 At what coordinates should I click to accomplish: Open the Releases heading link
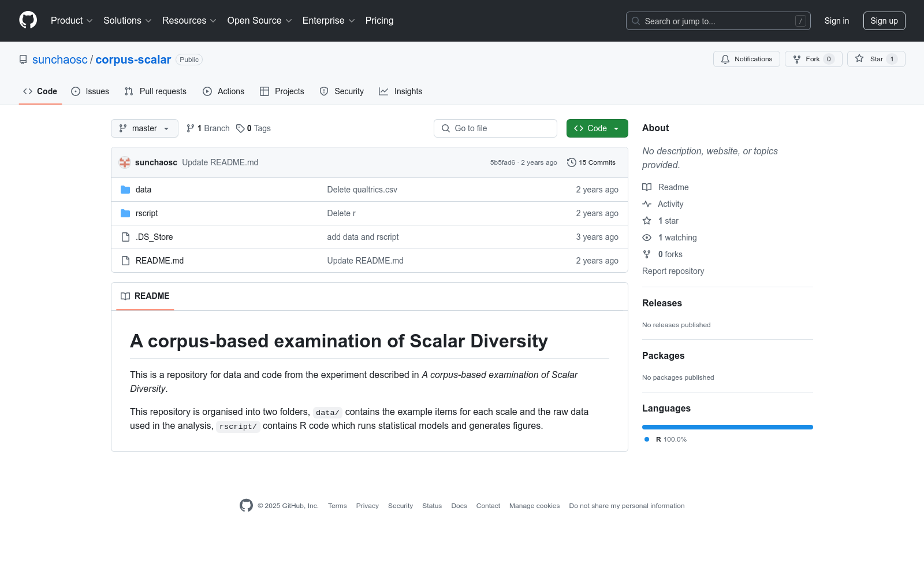click(662, 303)
